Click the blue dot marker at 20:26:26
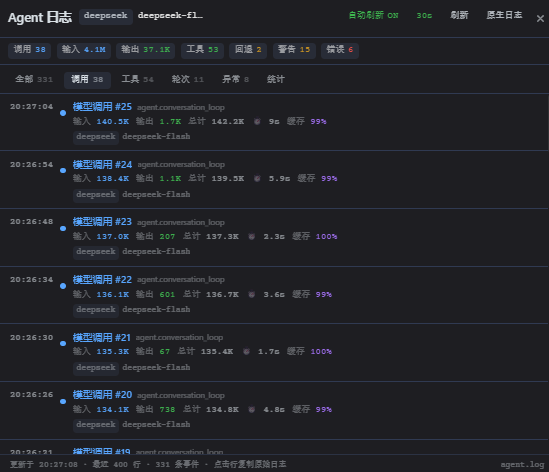549x472 pixels. (63, 401)
